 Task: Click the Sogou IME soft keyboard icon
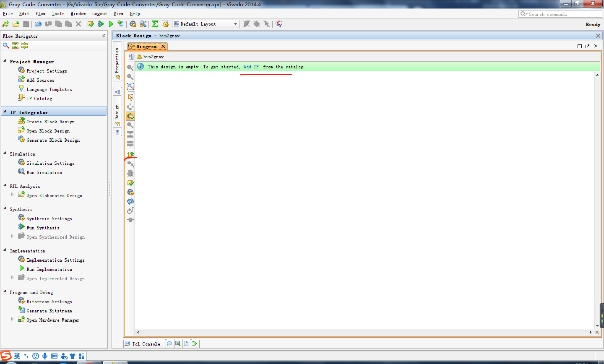tap(54, 356)
